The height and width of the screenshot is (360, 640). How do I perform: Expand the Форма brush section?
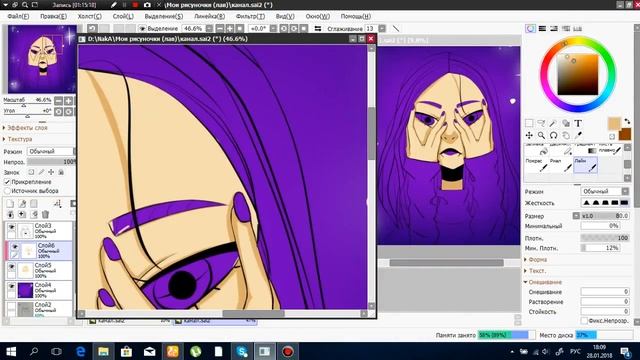pyautogui.click(x=536, y=260)
